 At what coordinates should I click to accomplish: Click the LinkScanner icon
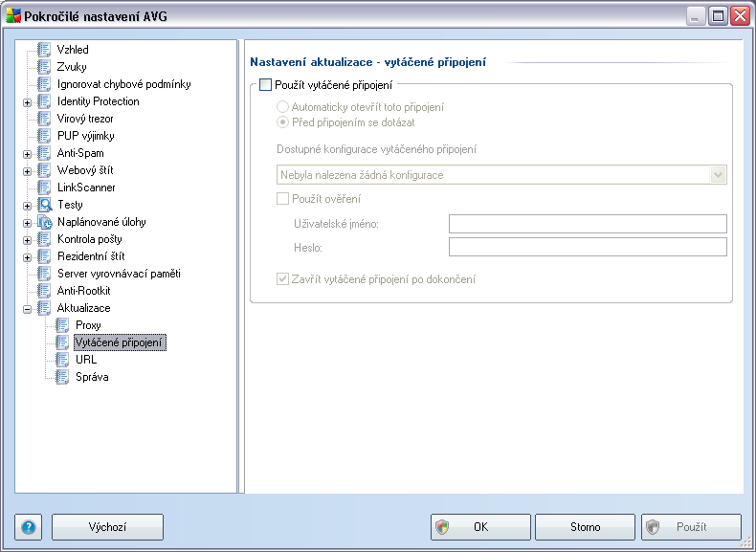click(x=44, y=188)
